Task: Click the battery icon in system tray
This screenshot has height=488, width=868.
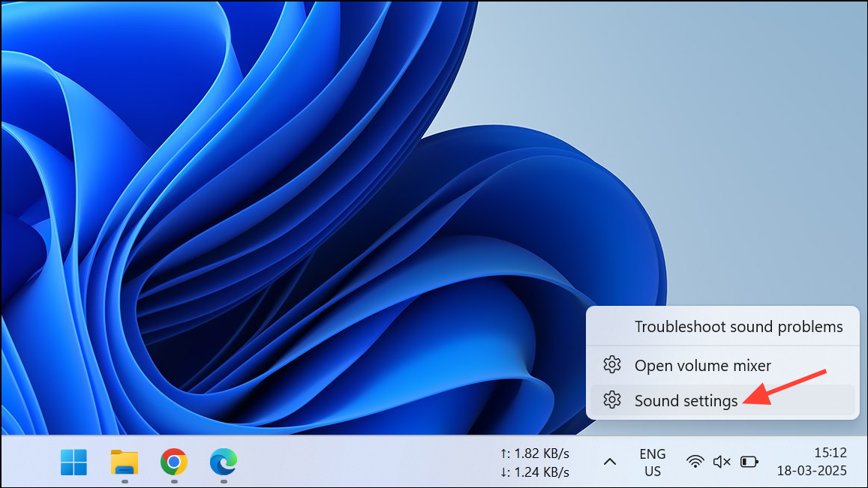Action: tap(749, 462)
